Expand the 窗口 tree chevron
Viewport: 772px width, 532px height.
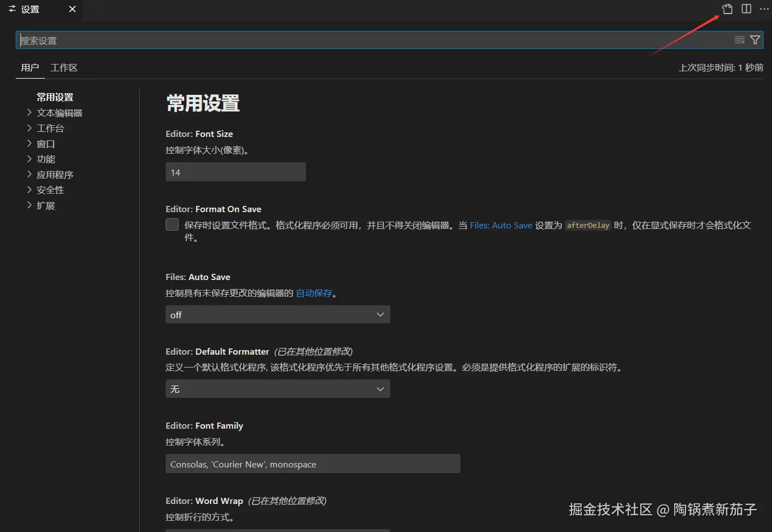[x=29, y=143]
